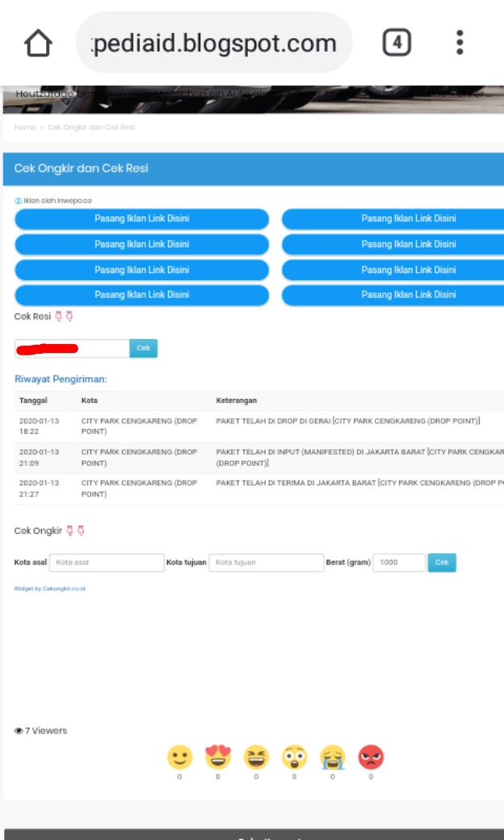504x840 pixels.
Task: Click the Kota column header
Action: point(90,401)
